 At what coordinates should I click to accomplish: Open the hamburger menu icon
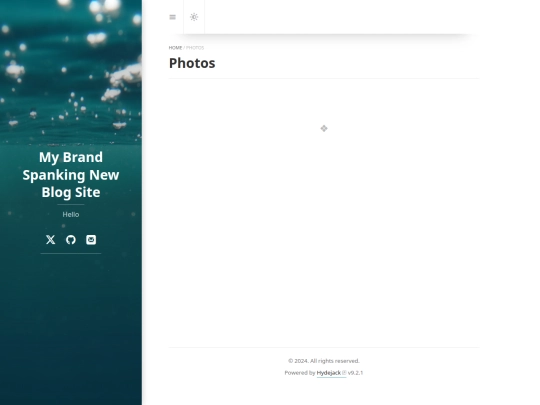coord(173,17)
